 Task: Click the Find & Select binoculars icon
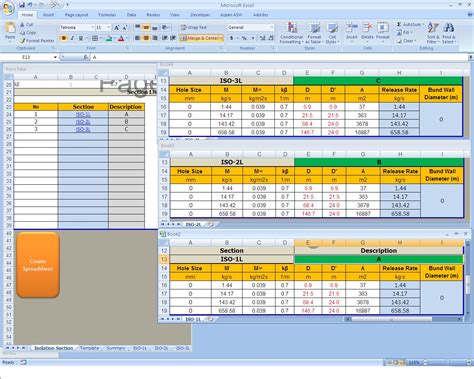click(449, 33)
